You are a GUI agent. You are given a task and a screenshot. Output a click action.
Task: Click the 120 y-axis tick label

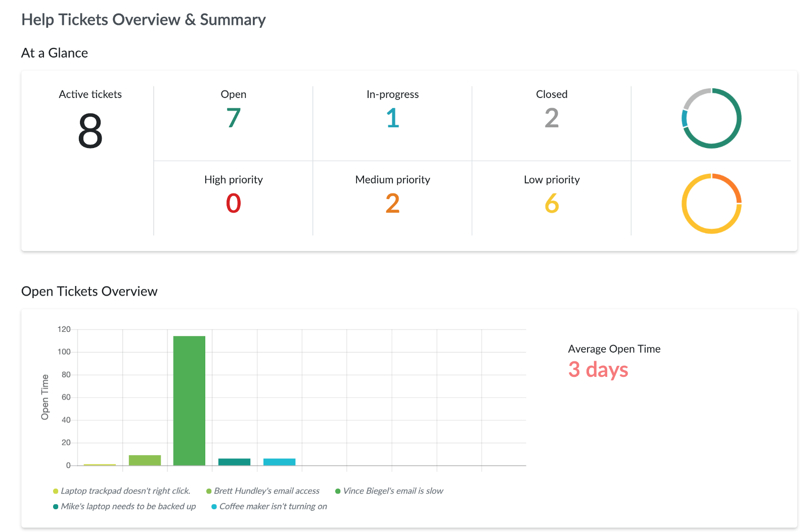point(64,329)
